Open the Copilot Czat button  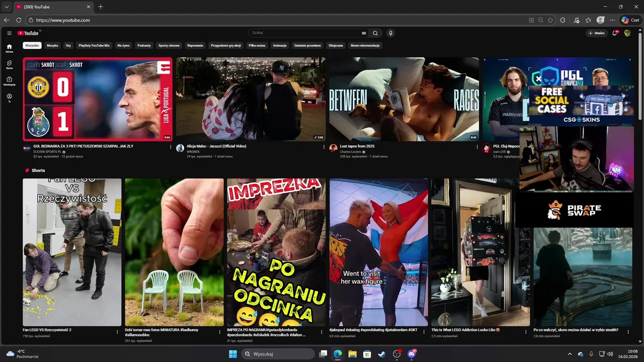(631, 20)
